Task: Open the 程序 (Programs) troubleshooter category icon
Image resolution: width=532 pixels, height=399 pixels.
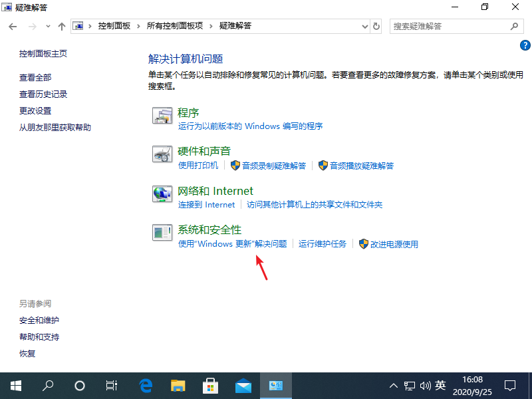Action: click(x=162, y=115)
